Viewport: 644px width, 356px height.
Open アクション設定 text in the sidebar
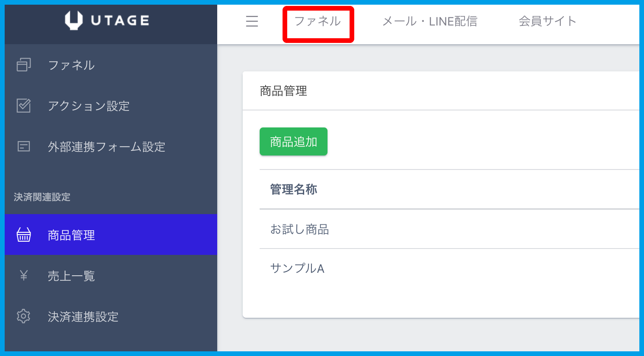point(89,106)
